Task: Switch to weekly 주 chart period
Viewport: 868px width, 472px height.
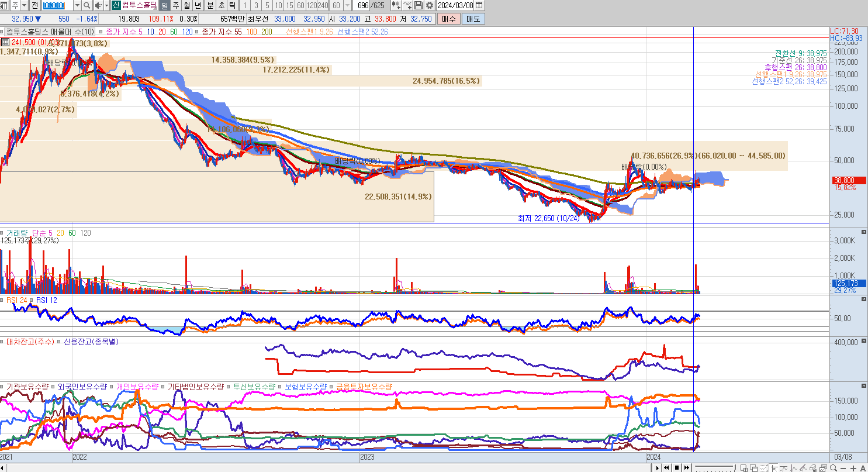Action: click(x=176, y=5)
